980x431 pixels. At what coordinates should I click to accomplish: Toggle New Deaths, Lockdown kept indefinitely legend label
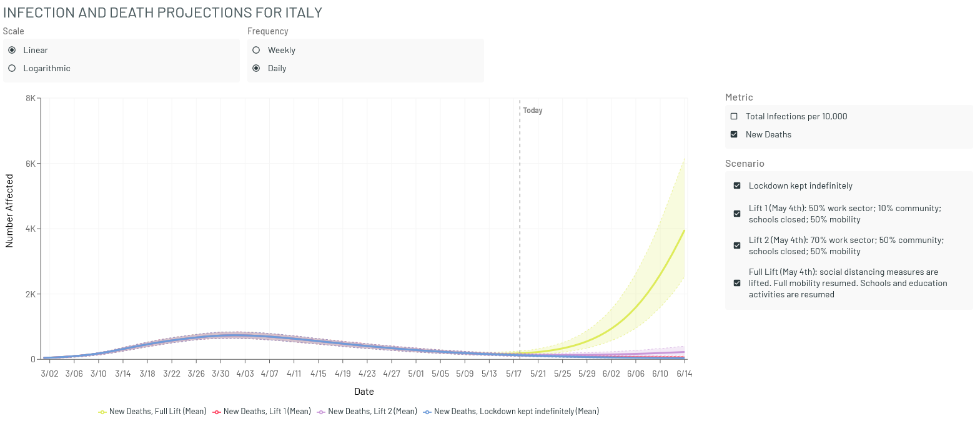[x=517, y=411]
